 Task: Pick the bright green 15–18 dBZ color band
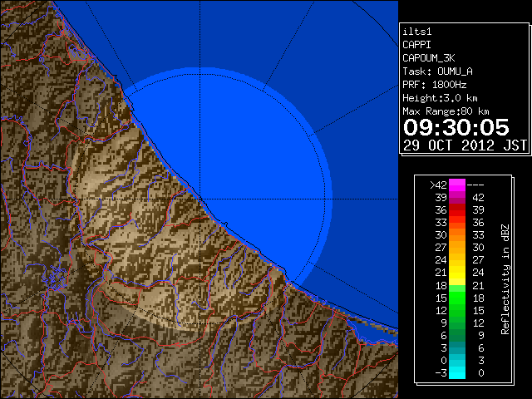click(x=457, y=298)
